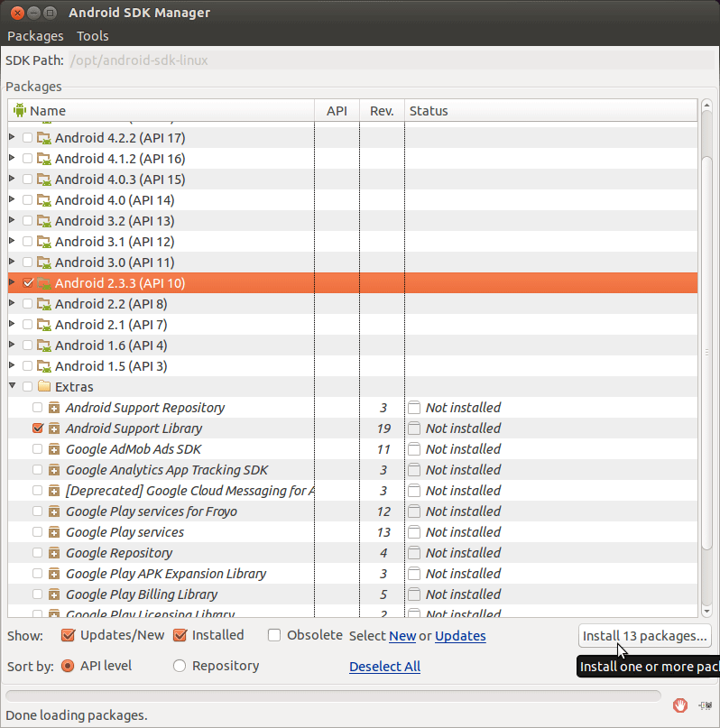Click the Deselect All link
The height and width of the screenshot is (728, 720).
coord(385,667)
